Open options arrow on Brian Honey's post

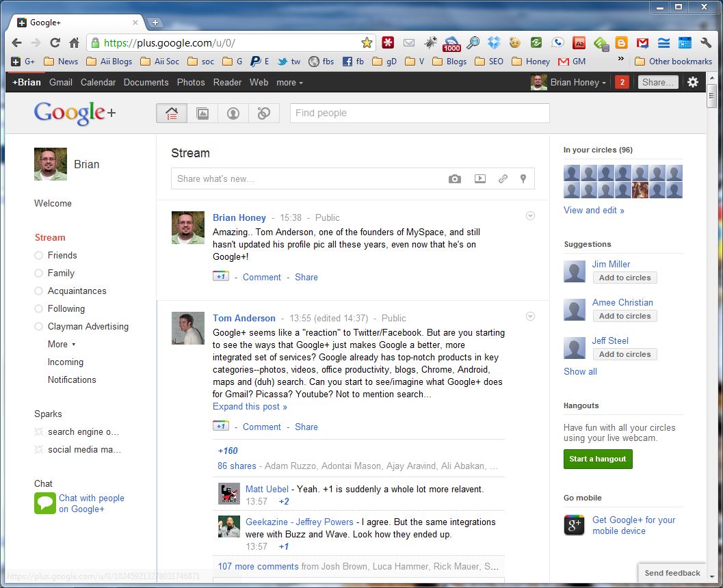(x=530, y=215)
